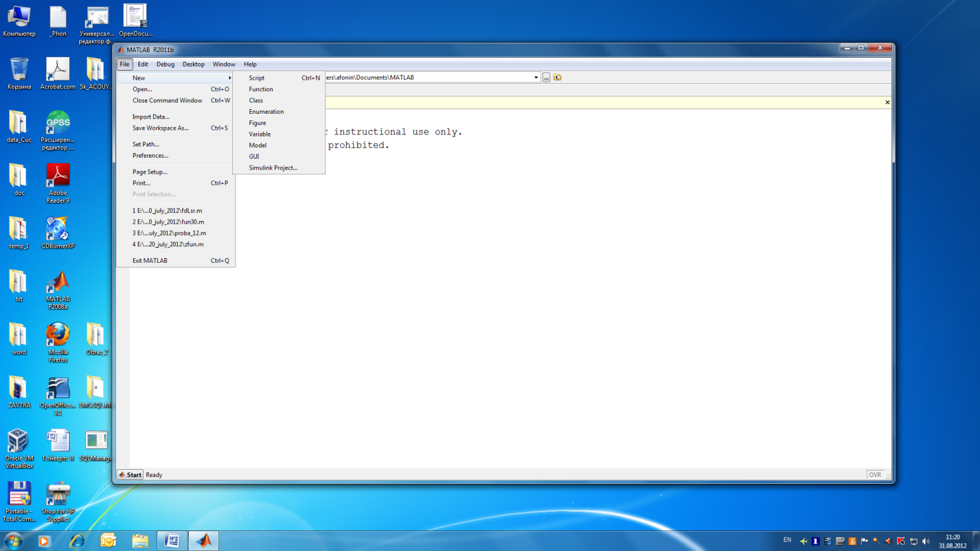This screenshot has width=980, height=551.
Task: Select the OpenDocu... desktop icon
Action: [x=136, y=21]
